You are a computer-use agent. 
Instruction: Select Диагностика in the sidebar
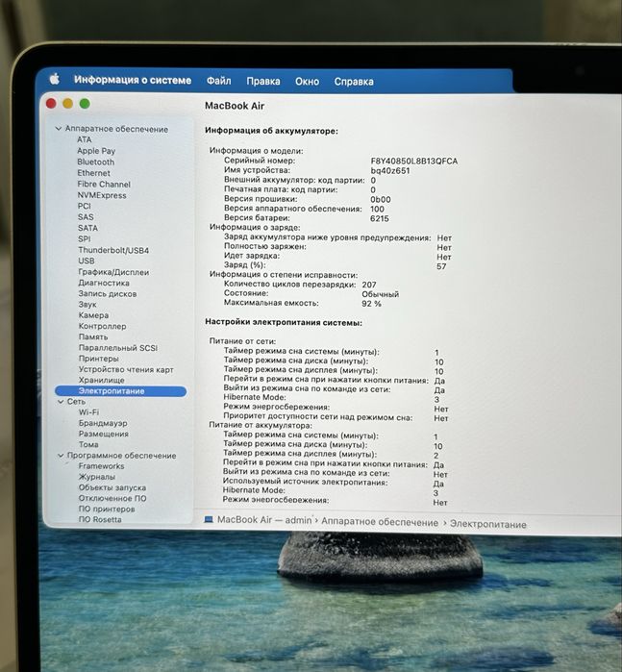pos(104,283)
